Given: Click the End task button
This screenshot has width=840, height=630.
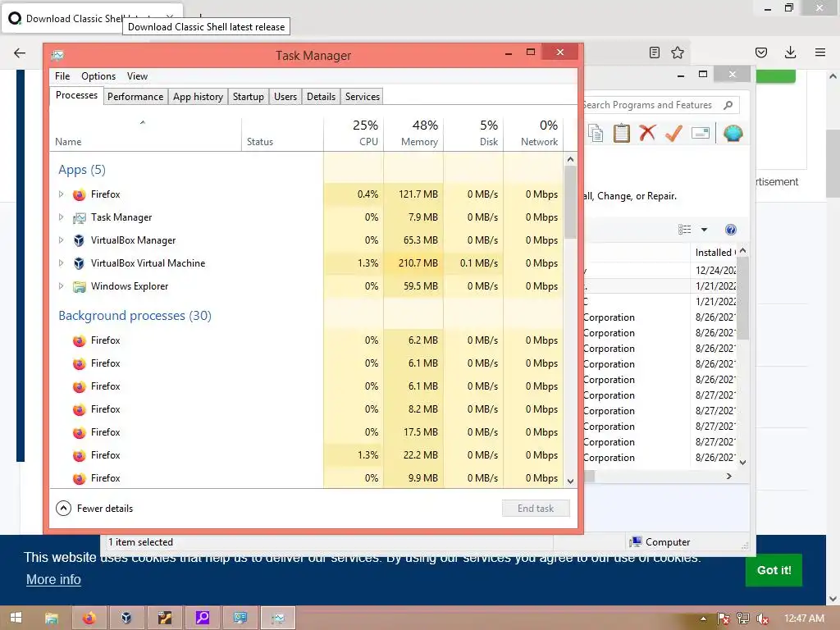Looking at the screenshot, I should click(536, 509).
